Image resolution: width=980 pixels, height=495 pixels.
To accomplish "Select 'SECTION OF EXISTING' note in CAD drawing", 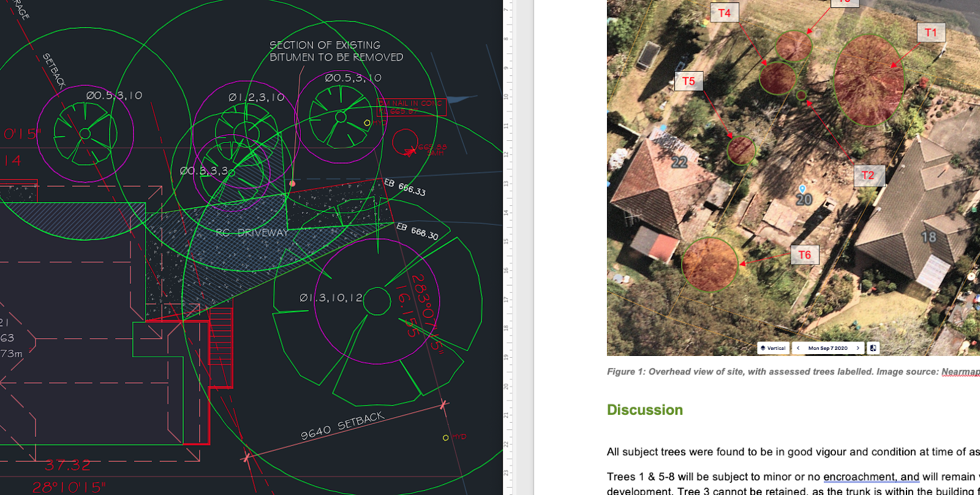I will pyautogui.click(x=325, y=45).
